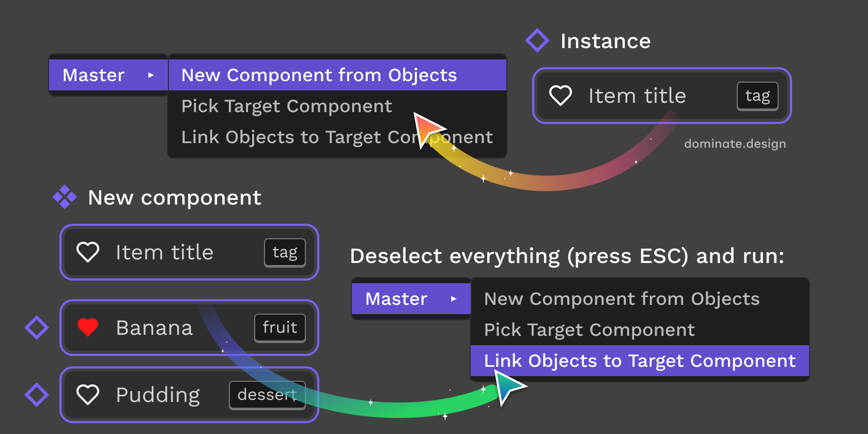Screen dimensions: 868x434
Task: Expand the lower Master submenu arrow
Action: (x=454, y=299)
